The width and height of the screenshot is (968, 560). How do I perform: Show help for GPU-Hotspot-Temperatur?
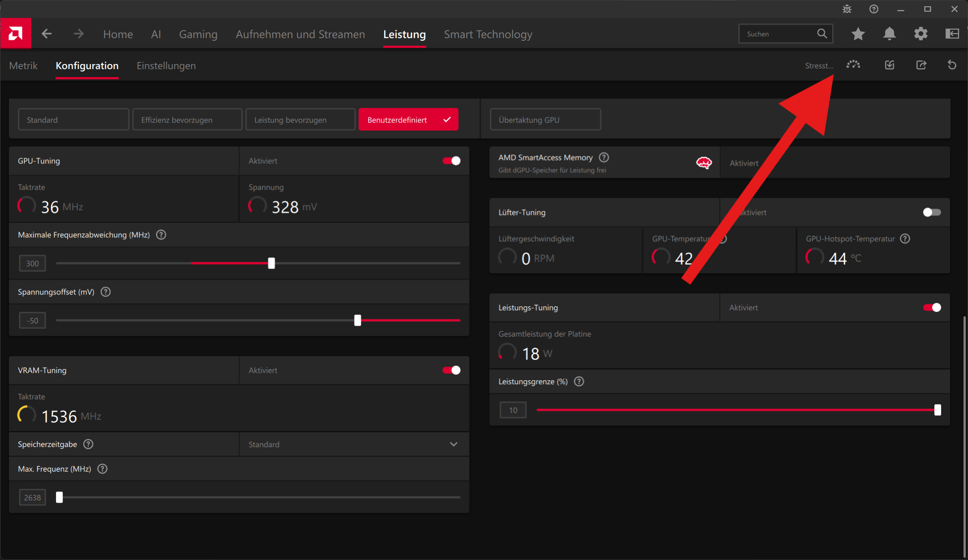(x=905, y=239)
